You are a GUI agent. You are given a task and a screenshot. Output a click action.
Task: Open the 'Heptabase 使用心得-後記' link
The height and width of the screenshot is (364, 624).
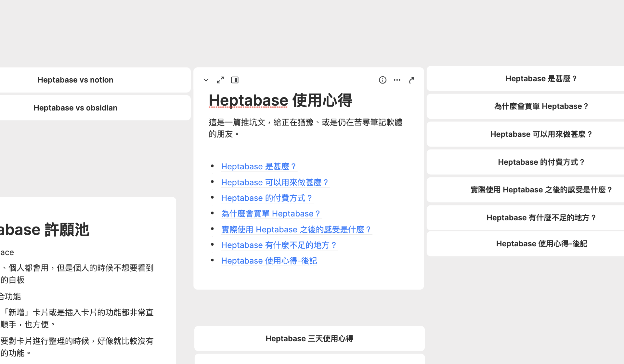(x=269, y=261)
